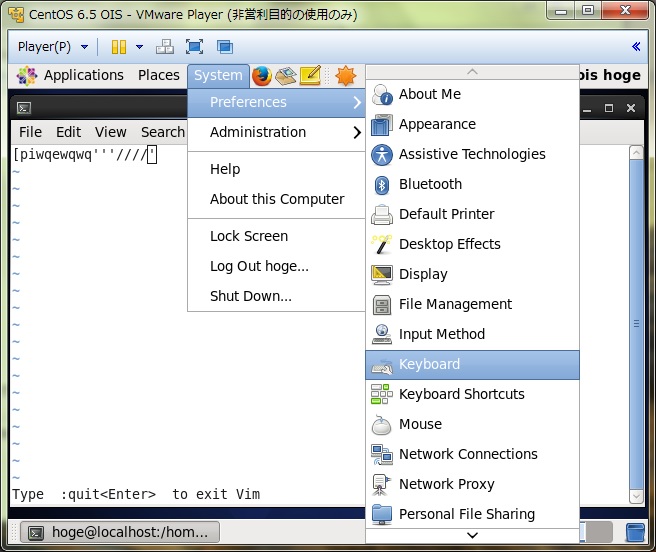Click the terminal icon in window title bar
The width and height of the screenshot is (656, 552).
coord(23,108)
